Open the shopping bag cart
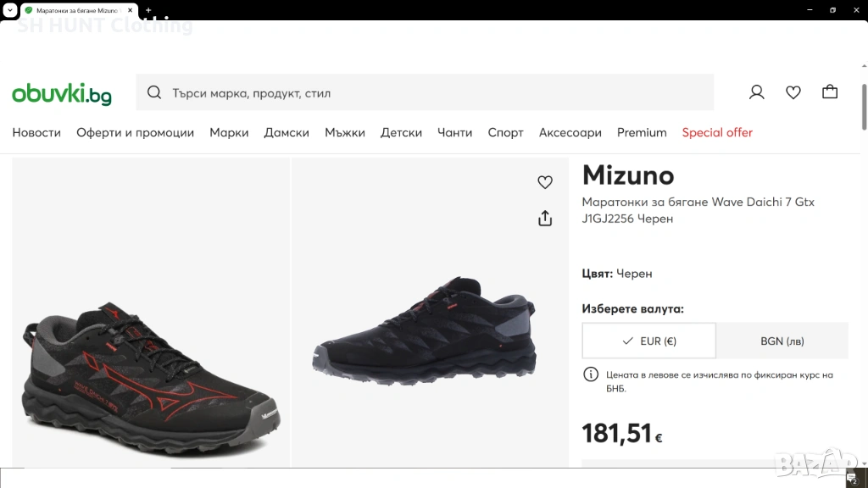 point(830,92)
